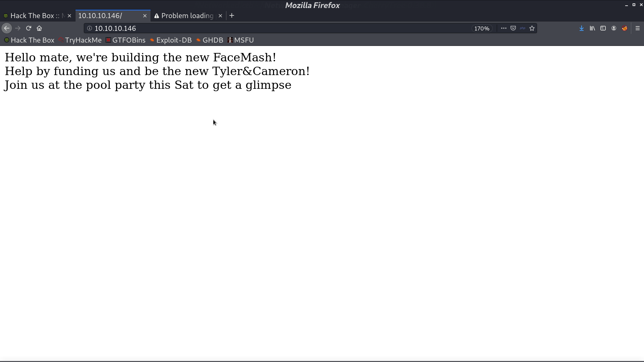Open the Library menu
This screenshot has width=644, height=362.
point(592,28)
